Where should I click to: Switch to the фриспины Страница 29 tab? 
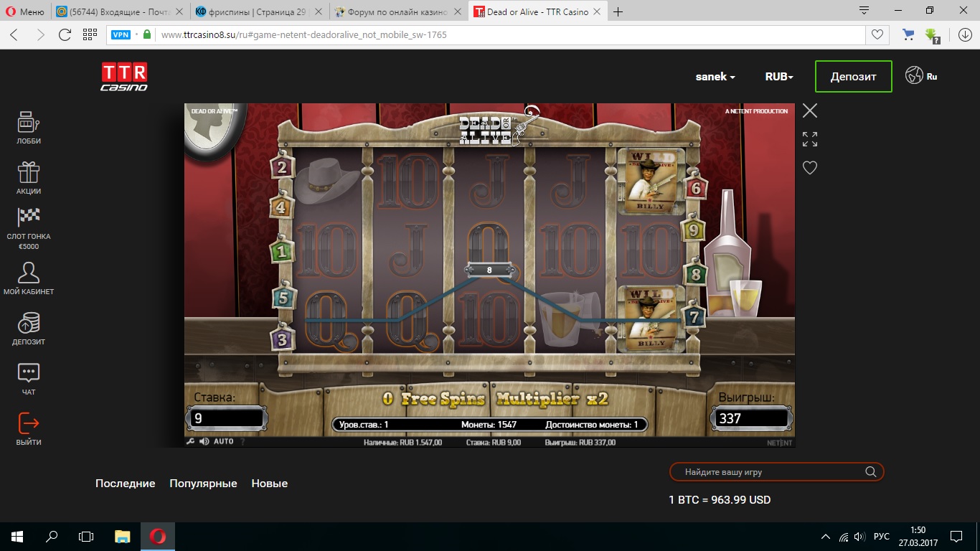(259, 12)
